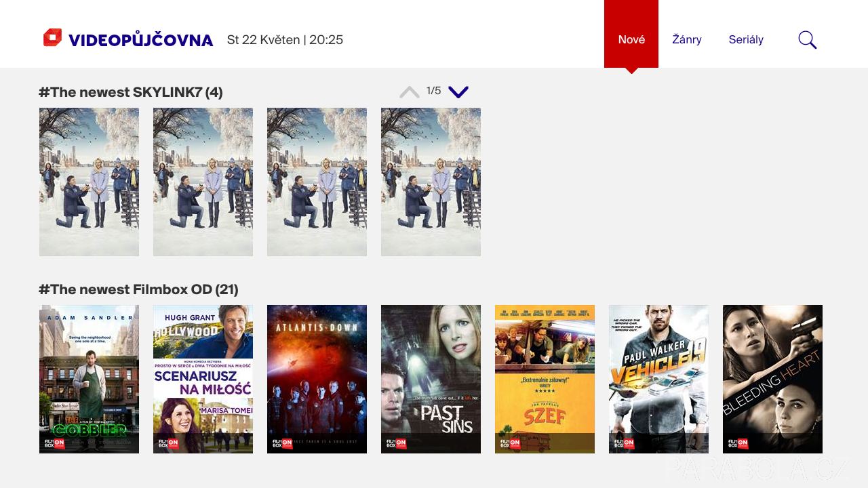
Task: Click '#The newest SKYLINK7 (4)' heading
Action: 131,92
